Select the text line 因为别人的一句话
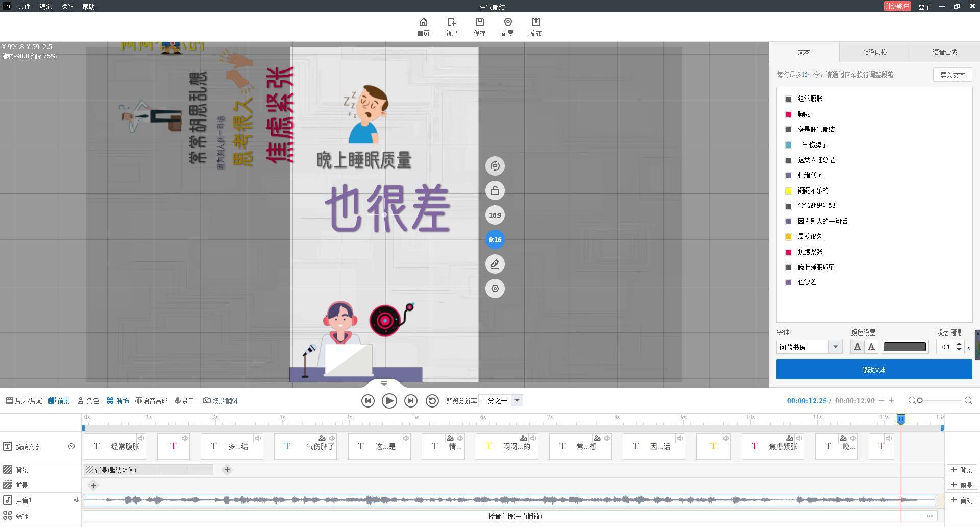Screen dimensions: 980x527 pos(822,222)
